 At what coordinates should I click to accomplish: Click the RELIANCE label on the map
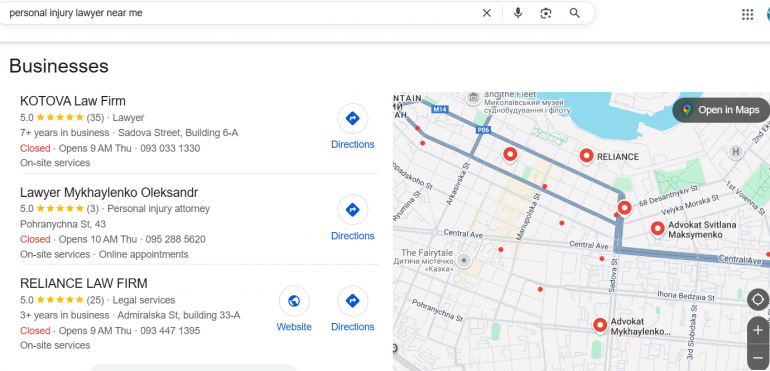(x=617, y=157)
